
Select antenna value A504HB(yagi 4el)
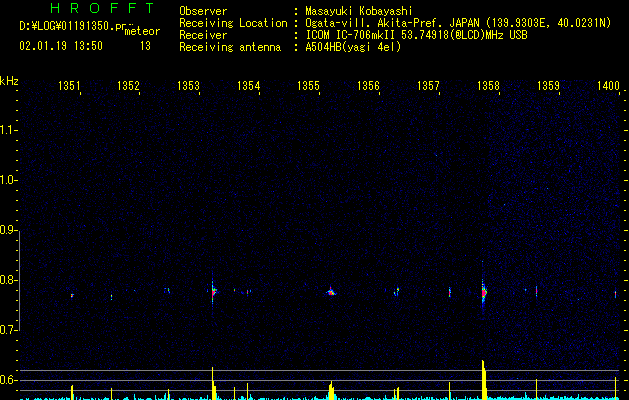[x=353, y=47]
